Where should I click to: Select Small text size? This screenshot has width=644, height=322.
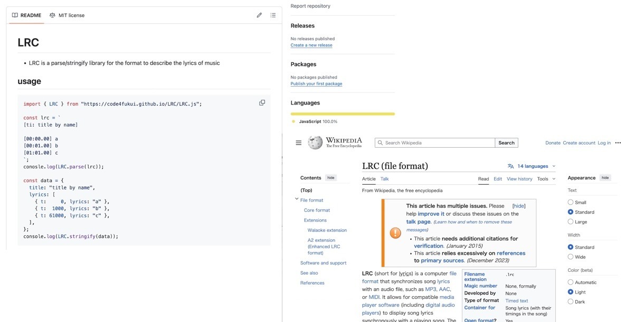(570, 202)
